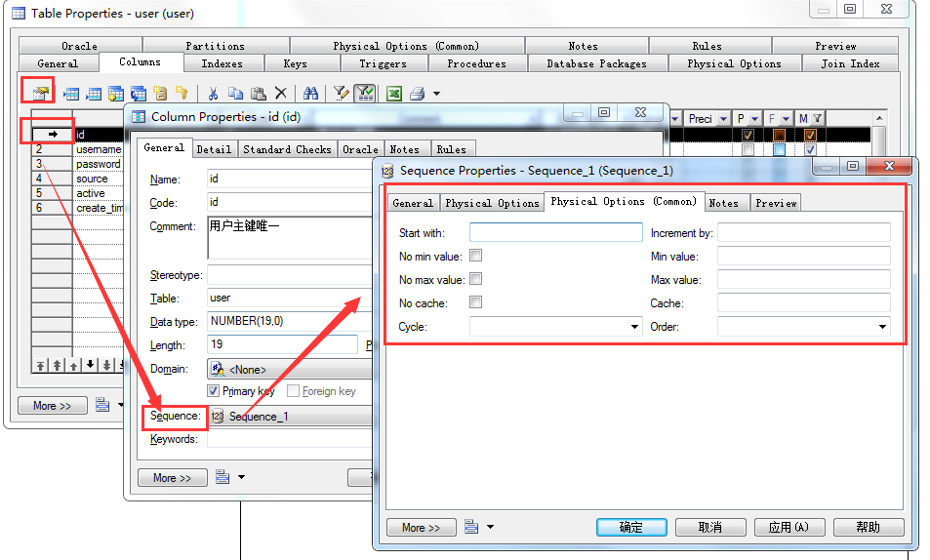Switch to the Indexes tab in Table Properties
930x560 pixels.
pyautogui.click(x=222, y=63)
